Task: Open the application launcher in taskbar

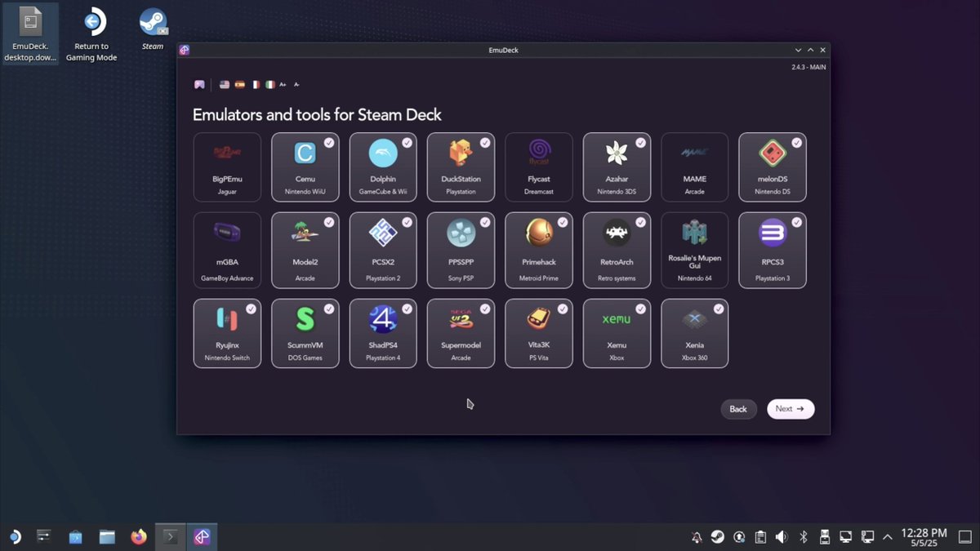Action: click(14, 537)
